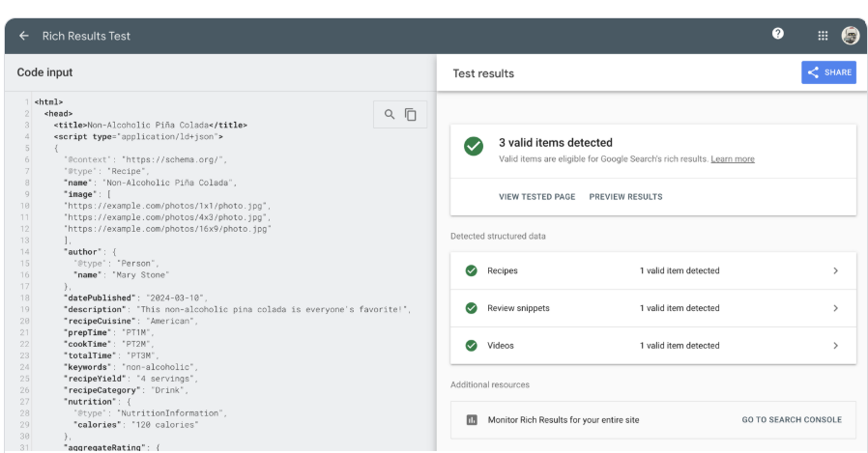
Task: Expand the Review snippets row chevron
Action: [x=836, y=308]
